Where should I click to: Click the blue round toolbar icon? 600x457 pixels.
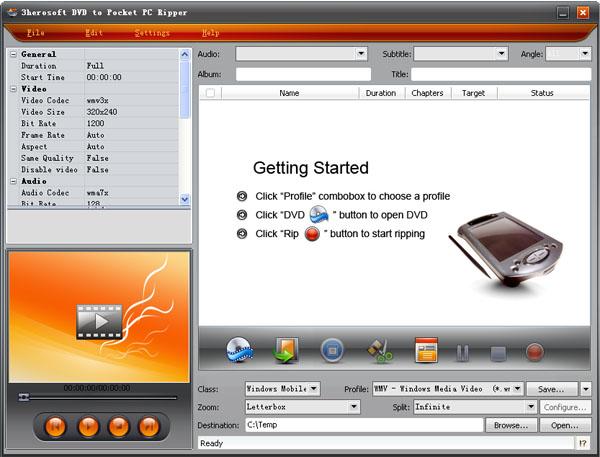332,350
